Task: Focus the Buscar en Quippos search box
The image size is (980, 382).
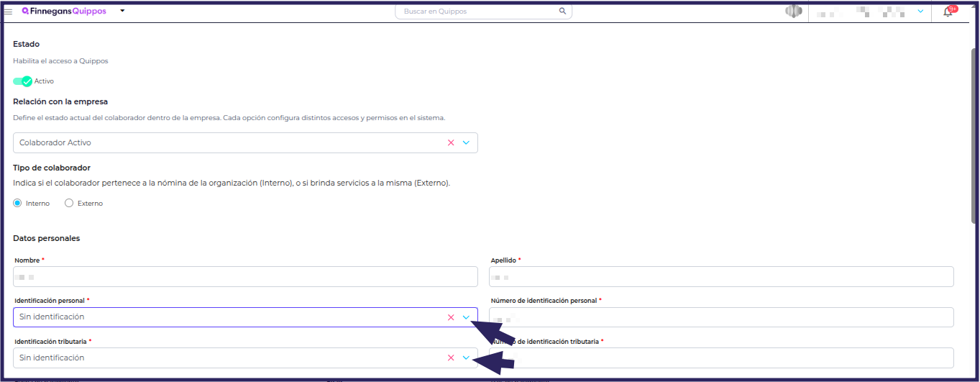Action: (483, 12)
